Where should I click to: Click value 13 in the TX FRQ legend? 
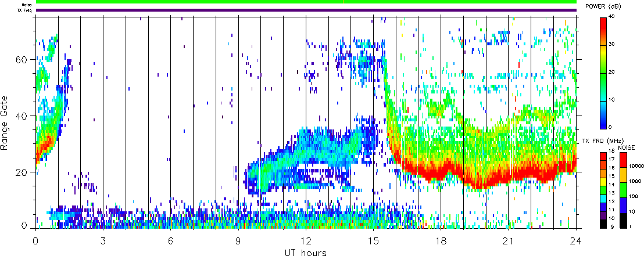(x=611, y=193)
